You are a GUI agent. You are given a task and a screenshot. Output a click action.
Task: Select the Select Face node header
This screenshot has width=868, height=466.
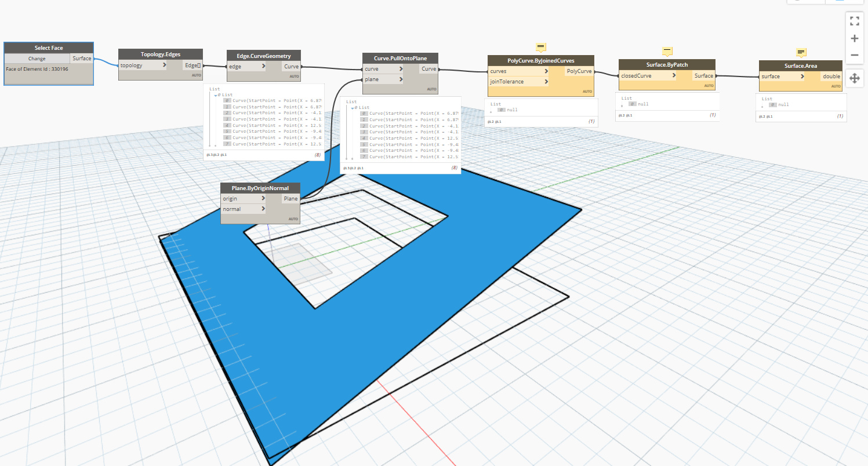[x=49, y=48]
